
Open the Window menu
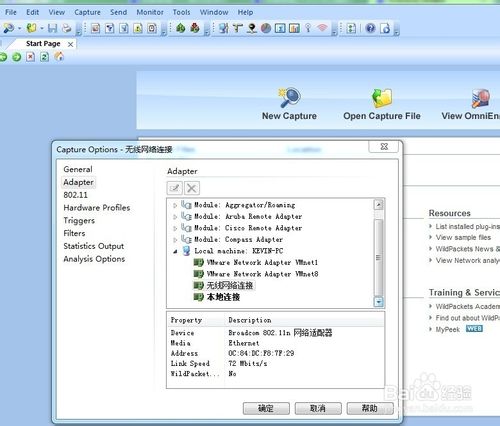214,12
